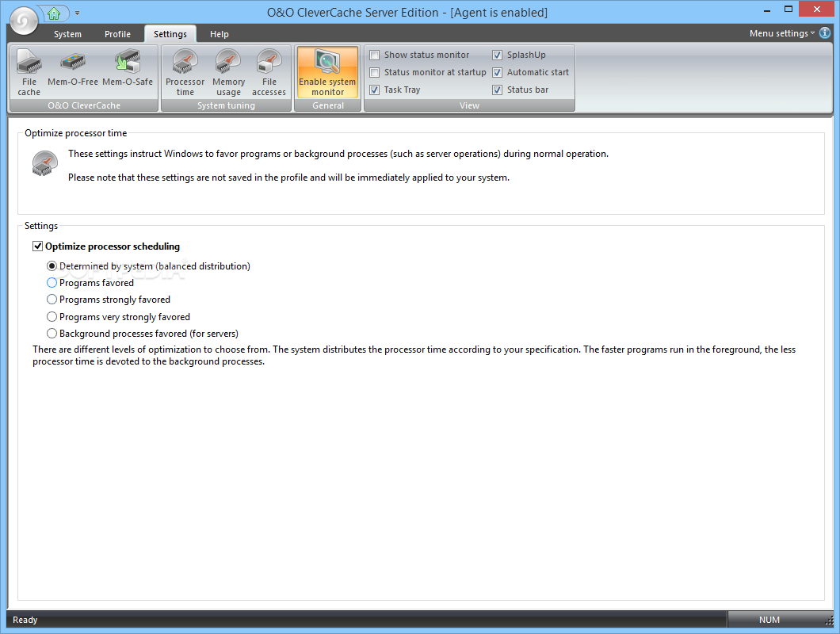Image resolution: width=840 pixels, height=634 pixels.
Task: Click the O&O CleverCache group label
Action: tap(84, 105)
